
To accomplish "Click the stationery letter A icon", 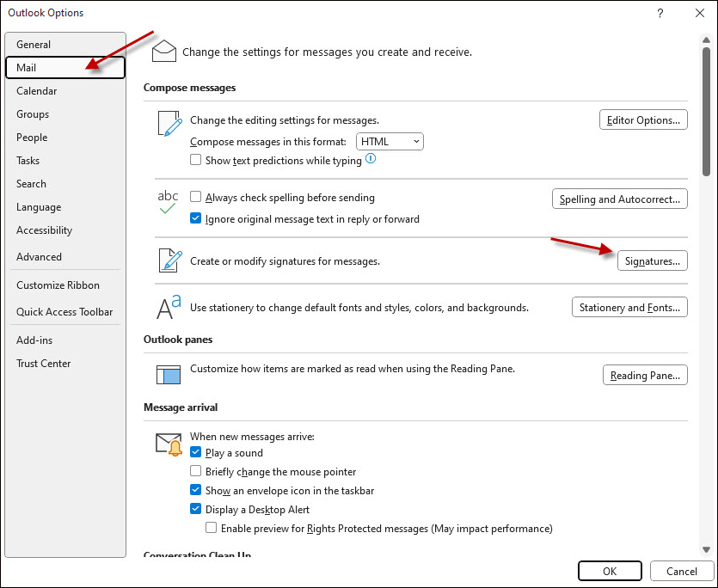I will (x=169, y=307).
